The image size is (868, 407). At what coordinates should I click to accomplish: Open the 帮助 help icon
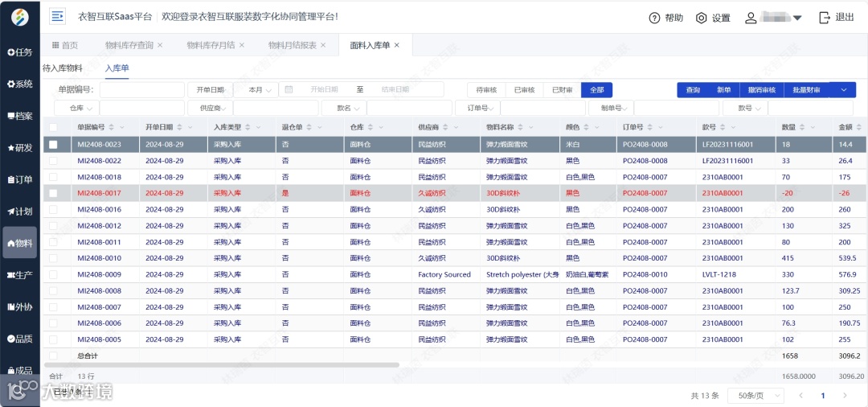[654, 18]
